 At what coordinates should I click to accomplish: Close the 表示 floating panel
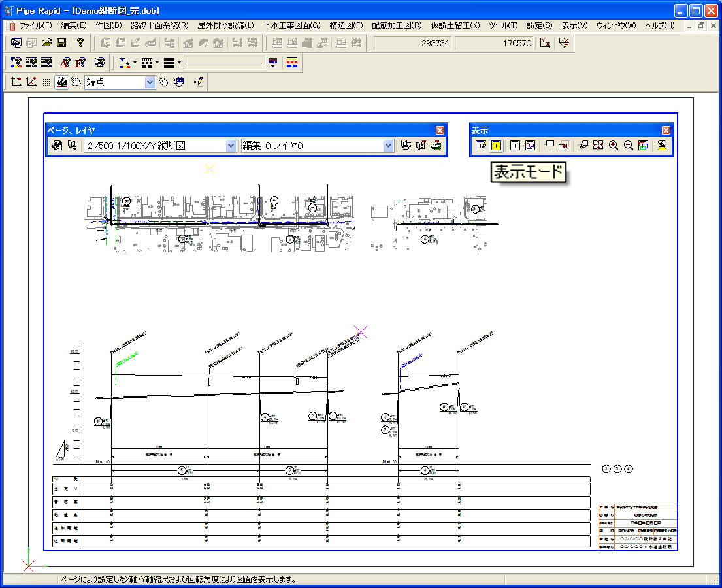pyautogui.click(x=666, y=130)
